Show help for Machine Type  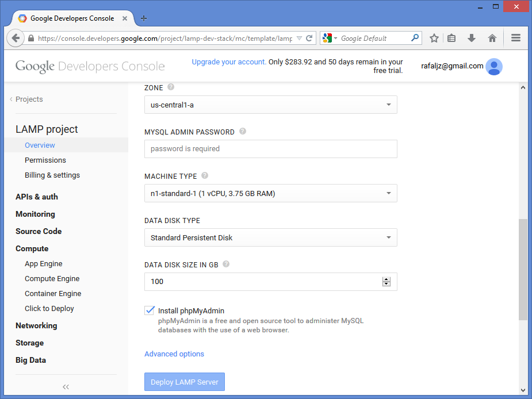click(x=205, y=175)
